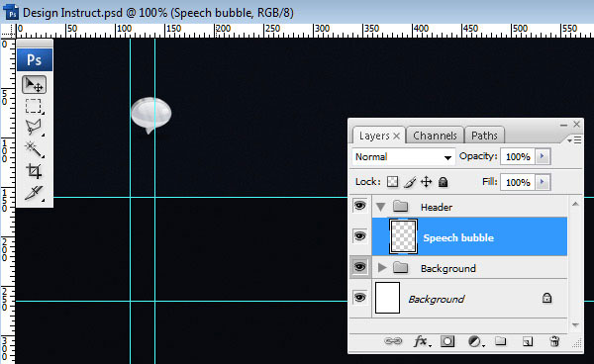Select the Header group row
Viewport: 594px width, 364px height.
(x=469, y=207)
